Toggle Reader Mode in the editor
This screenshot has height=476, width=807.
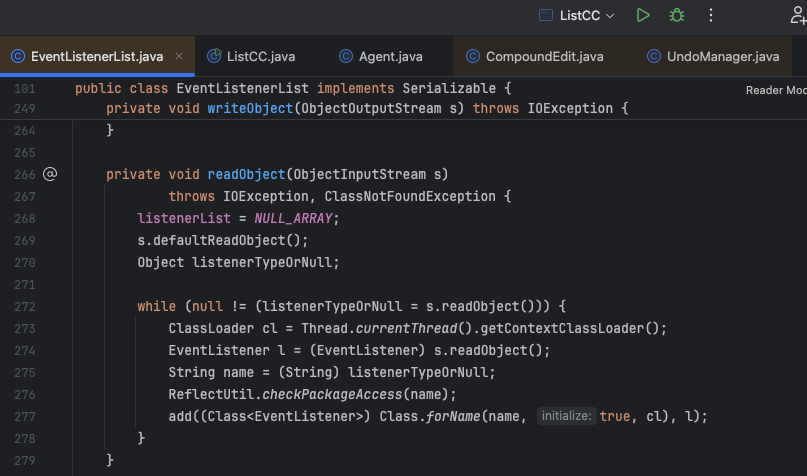point(775,90)
